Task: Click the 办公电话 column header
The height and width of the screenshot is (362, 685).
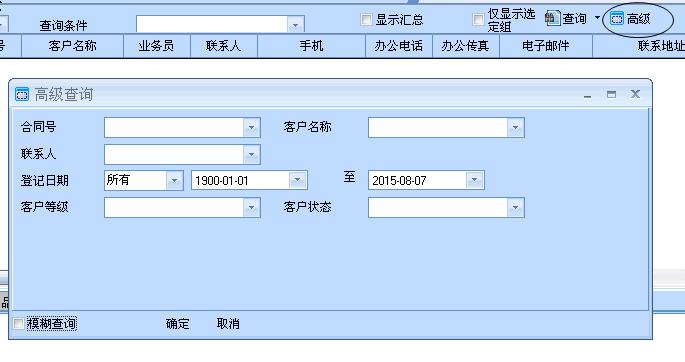Action: (x=398, y=46)
